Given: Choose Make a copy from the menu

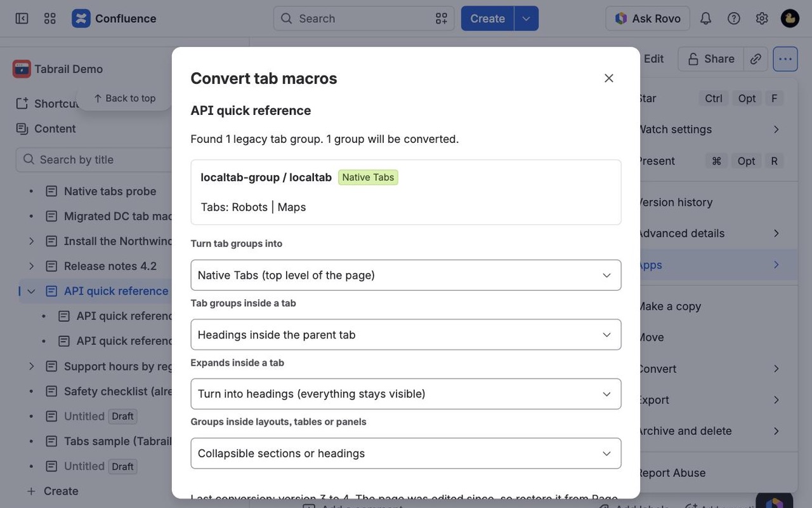Looking at the screenshot, I should 718,306.
